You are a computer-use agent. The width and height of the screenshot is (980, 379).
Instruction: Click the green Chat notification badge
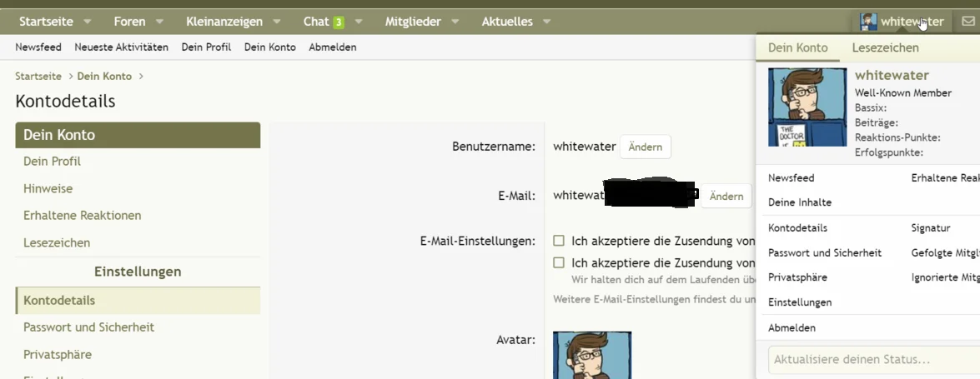pyautogui.click(x=339, y=22)
